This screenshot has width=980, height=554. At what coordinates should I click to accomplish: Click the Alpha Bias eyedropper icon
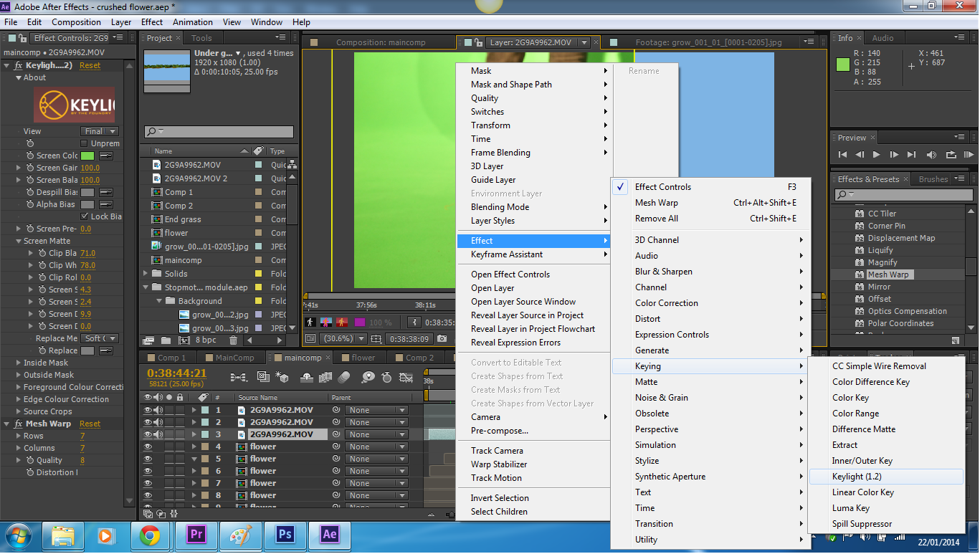click(106, 204)
